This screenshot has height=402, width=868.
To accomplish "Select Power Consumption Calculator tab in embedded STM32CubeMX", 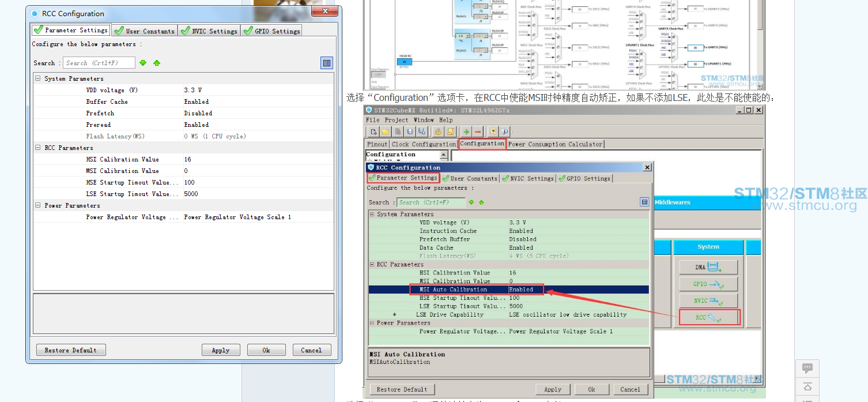I will [555, 144].
